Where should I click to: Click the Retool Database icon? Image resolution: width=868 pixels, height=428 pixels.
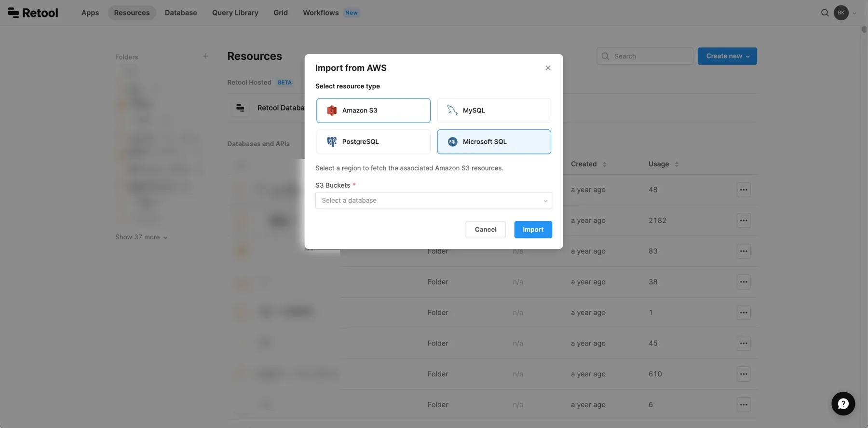[x=240, y=108]
